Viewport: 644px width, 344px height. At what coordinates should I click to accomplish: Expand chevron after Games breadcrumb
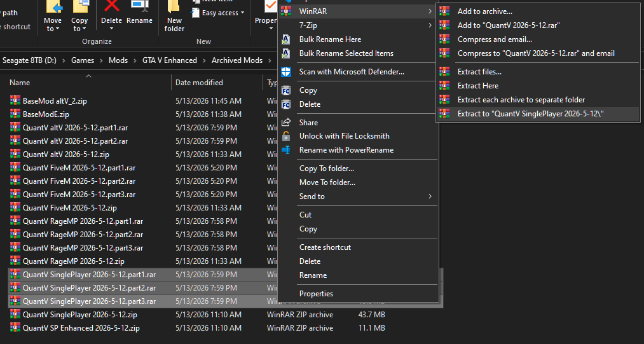[102, 60]
